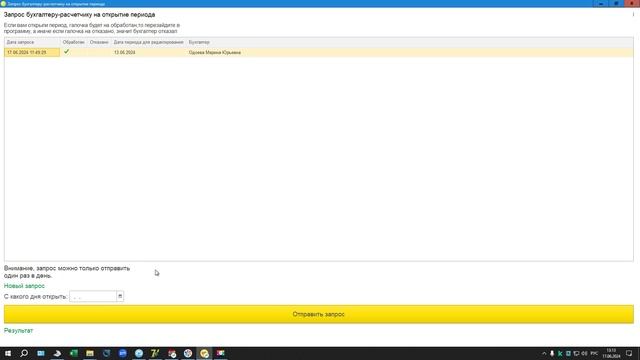Open the network tray icon

tap(576, 353)
